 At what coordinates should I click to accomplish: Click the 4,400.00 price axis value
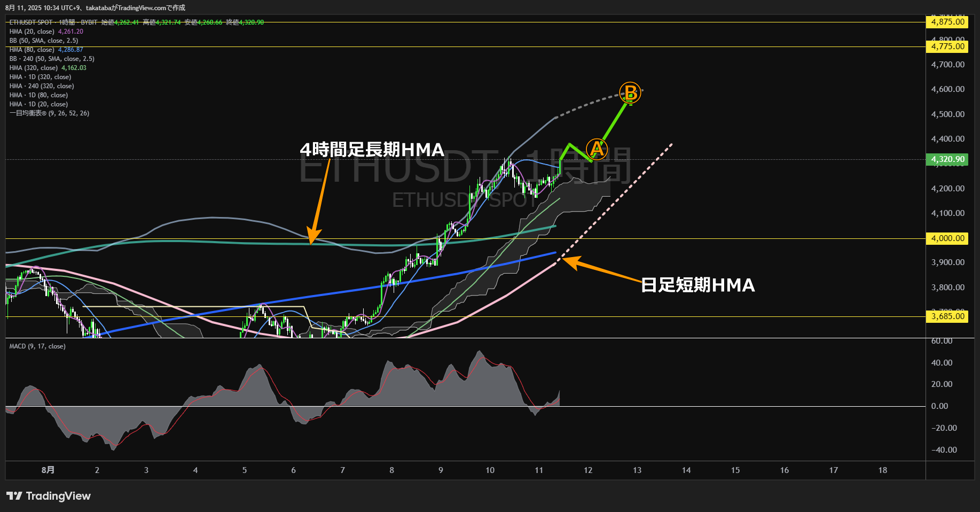(x=948, y=139)
